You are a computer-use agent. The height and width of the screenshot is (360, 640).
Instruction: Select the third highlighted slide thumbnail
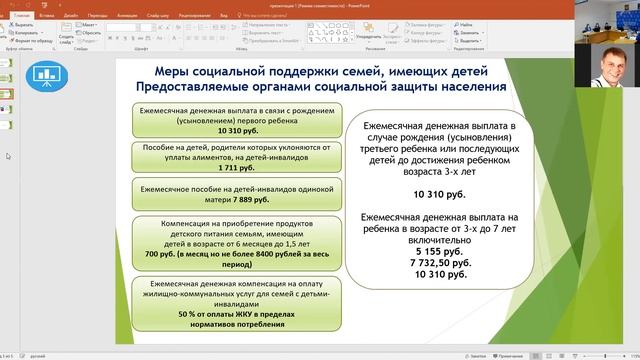pyautogui.click(x=6, y=94)
